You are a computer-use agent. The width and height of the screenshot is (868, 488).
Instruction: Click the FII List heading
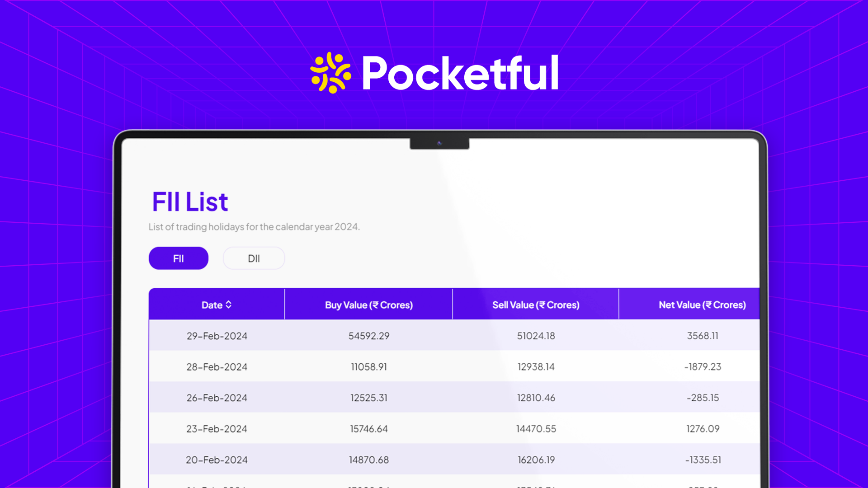190,202
